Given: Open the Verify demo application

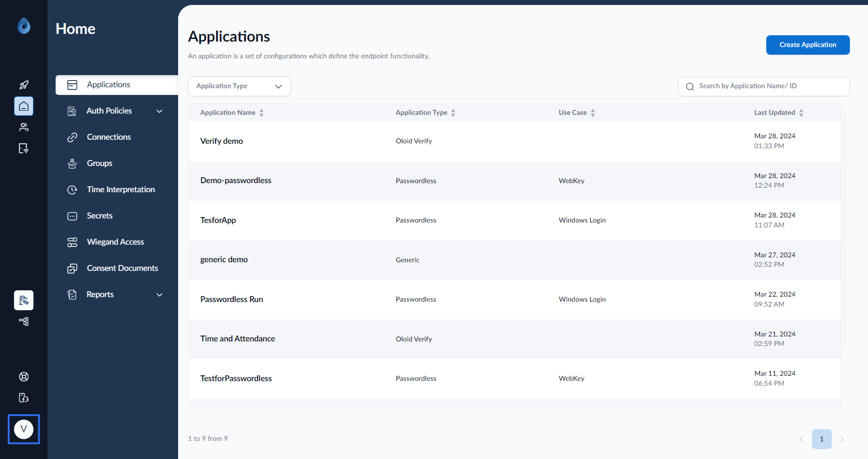Looking at the screenshot, I should point(222,141).
